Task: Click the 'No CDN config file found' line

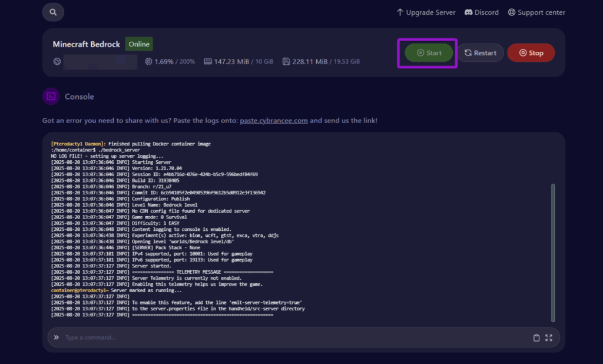Action: click(150, 211)
